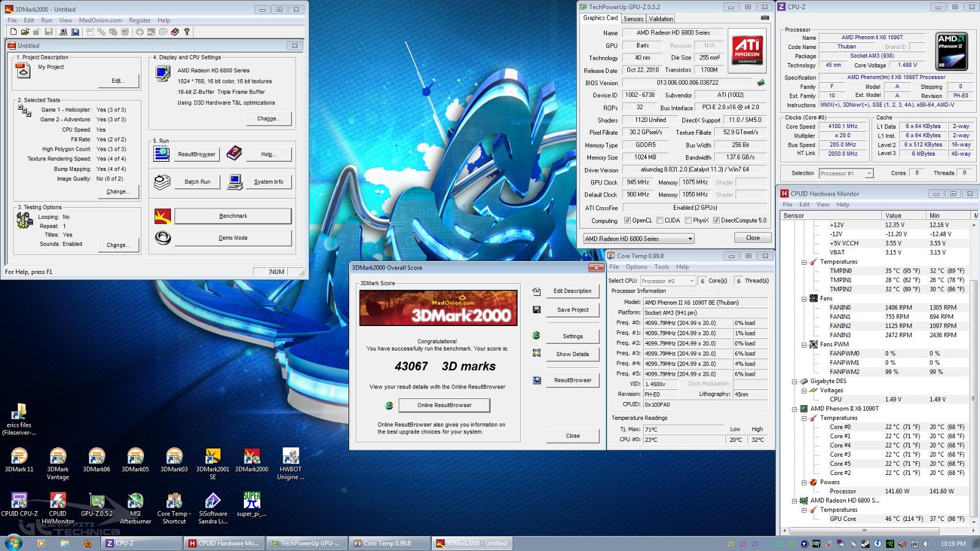Open the MSI Afterburner desktop shortcut
Screen dimensions: 980x551
pyautogui.click(x=135, y=508)
